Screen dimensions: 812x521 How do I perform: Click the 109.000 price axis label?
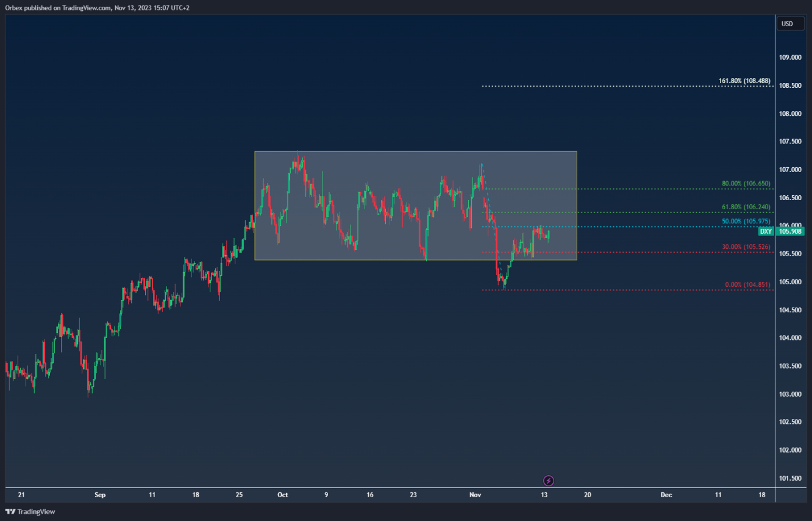pyautogui.click(x=790, y=57)
